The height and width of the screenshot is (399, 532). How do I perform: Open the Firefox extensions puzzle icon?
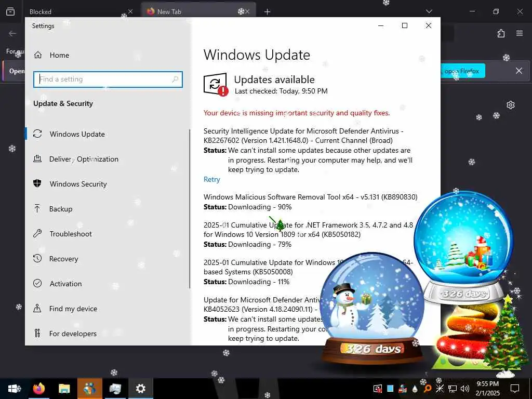click(x=501, y=33)
